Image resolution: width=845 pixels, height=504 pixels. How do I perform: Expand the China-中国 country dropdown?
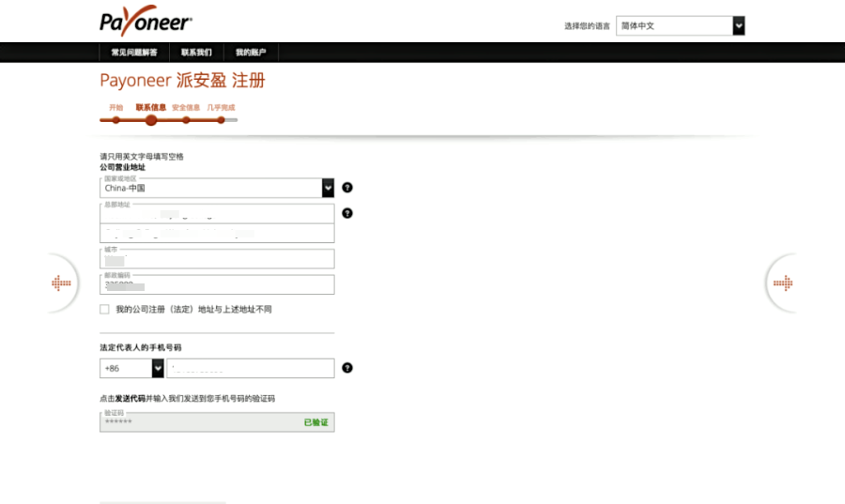pyautogui.click(x=217, y=188)
